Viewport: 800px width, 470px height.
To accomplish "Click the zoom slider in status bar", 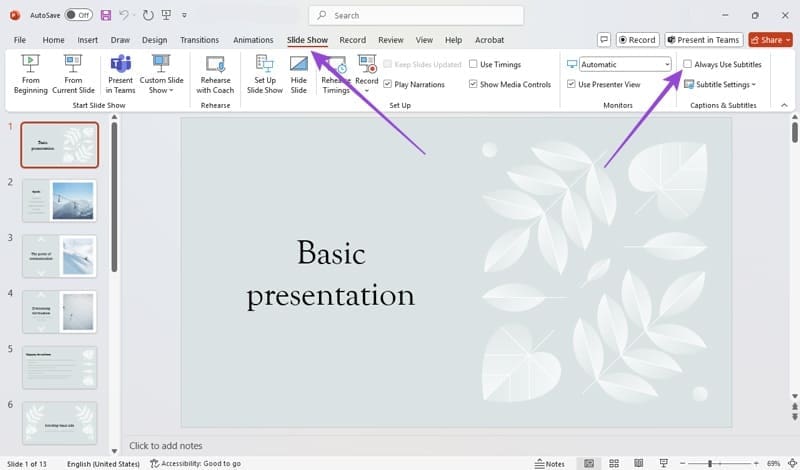I will point(710,464).
